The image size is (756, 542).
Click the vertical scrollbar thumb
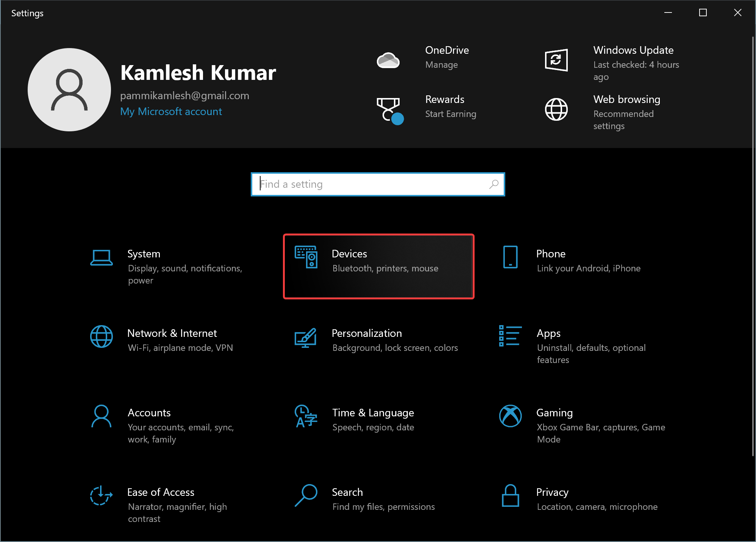tap(753, 246)
